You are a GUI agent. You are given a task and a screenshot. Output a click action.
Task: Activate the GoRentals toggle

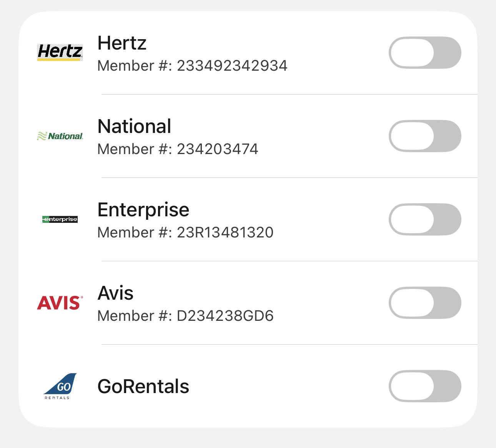pyautogui.click(x=425, y=386)
